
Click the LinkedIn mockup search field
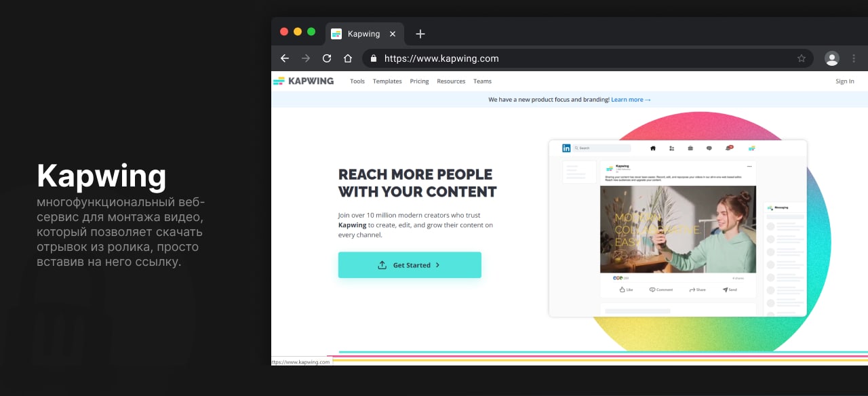point(601,148)
